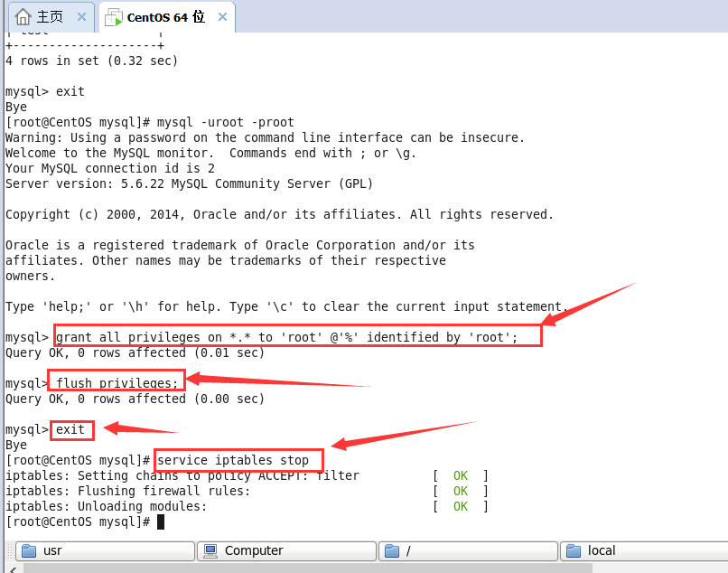Open the local folder taskbar button
The width and height of the screenshot is (728, 573).
pos(644,550)
